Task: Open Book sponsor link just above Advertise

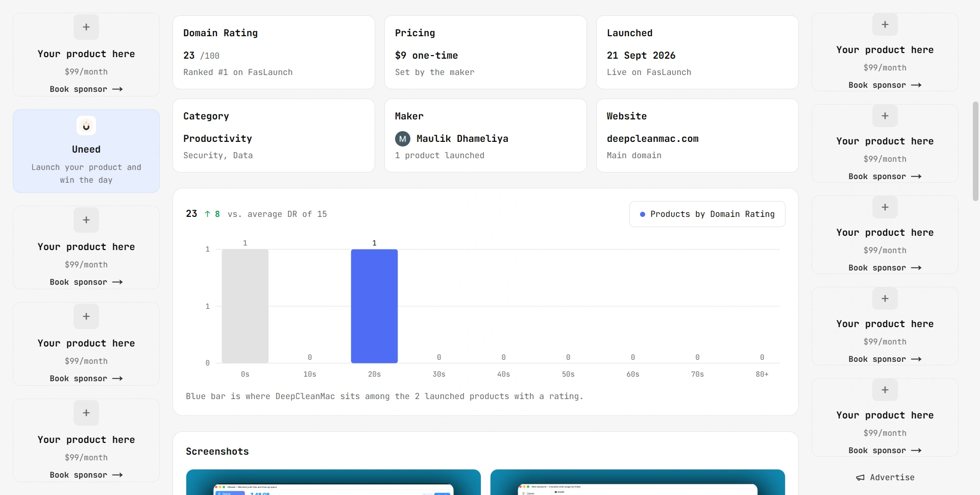Action: [x=885, y=451]
